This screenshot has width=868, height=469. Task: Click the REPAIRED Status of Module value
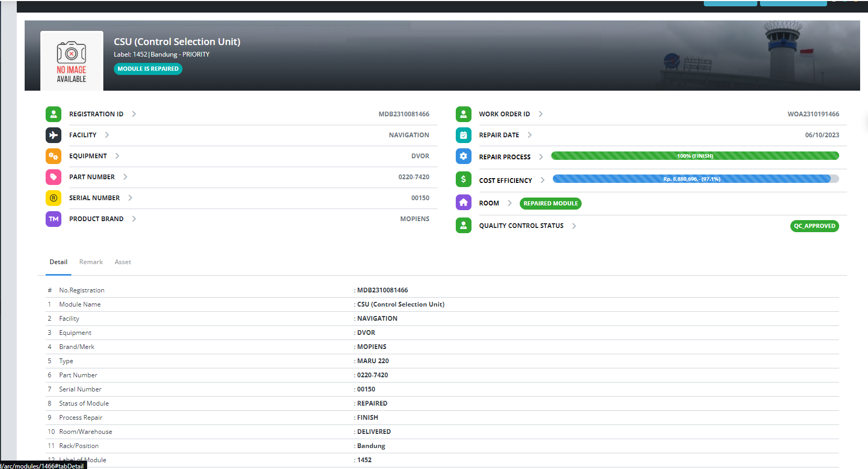point(372,403)
